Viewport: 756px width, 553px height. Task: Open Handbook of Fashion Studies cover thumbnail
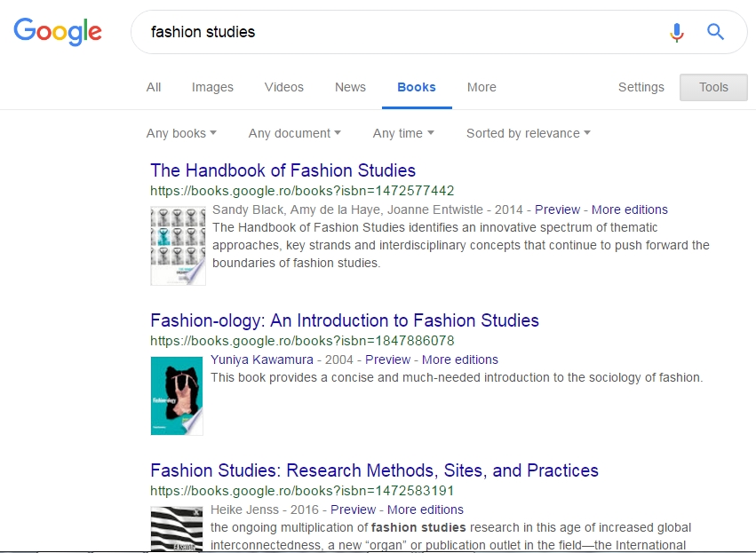[x=178, y=245]
